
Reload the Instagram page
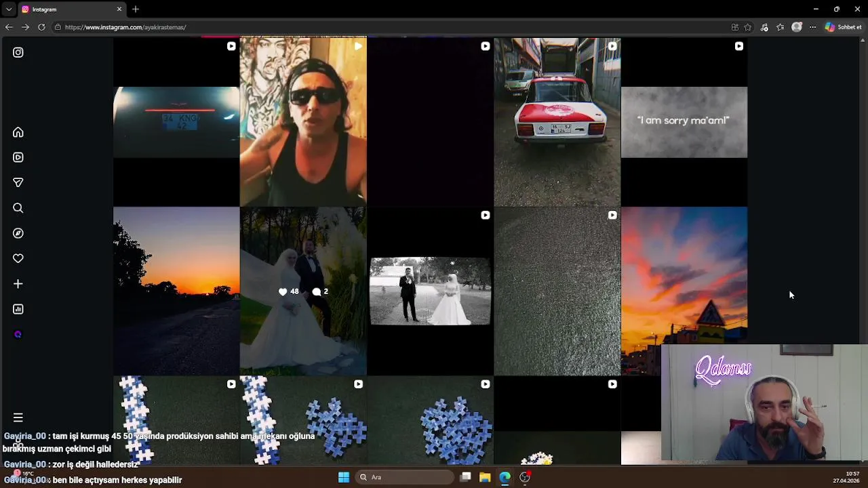pos(41,27)
